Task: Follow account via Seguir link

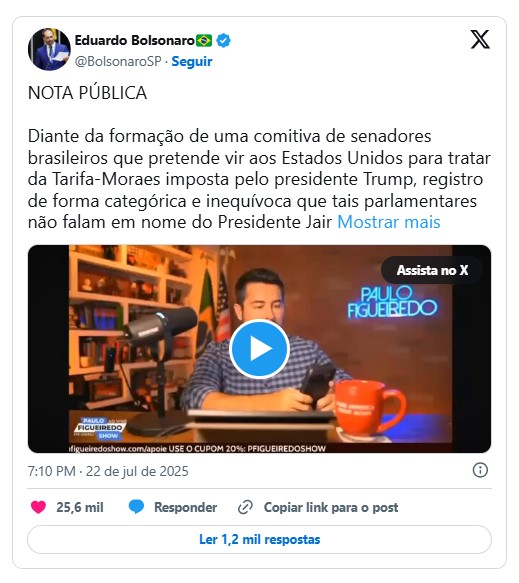Action: pyautogui.click(x=192, y=61)
